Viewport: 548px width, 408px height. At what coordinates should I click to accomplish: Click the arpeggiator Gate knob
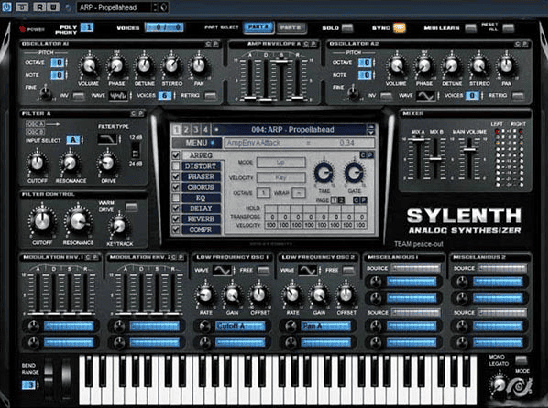click(x=354, y=172)
